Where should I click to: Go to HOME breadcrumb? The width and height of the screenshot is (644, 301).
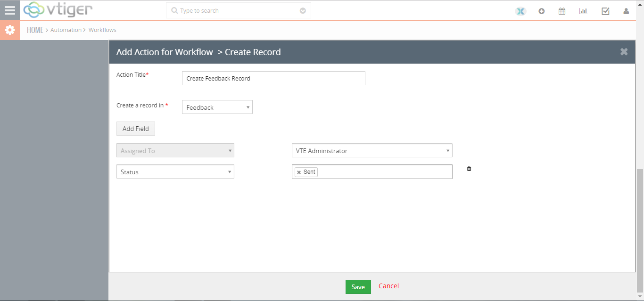pyautogui.click(x=35, y=30)
